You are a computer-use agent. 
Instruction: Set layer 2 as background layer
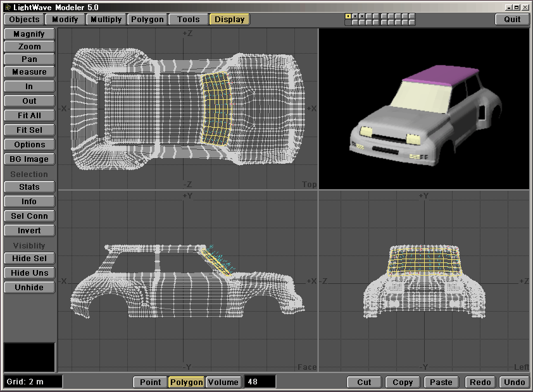354,22
